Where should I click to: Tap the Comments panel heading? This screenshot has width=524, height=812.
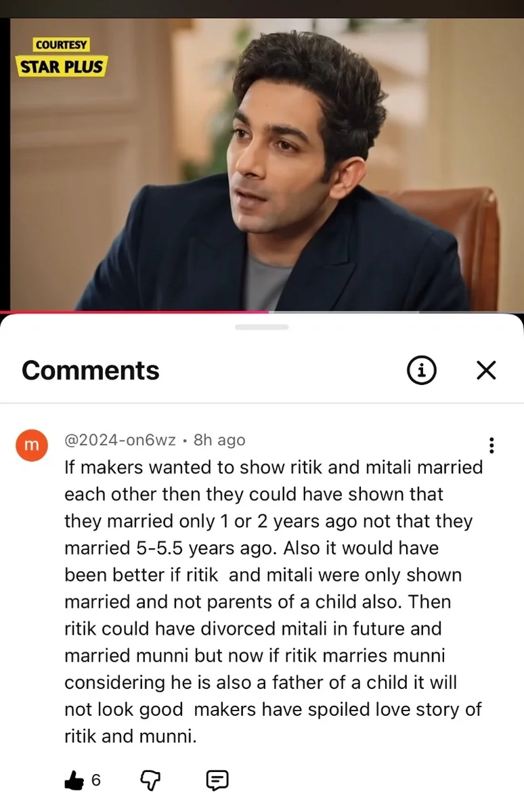pyautogui.click(x=91, y=370)
